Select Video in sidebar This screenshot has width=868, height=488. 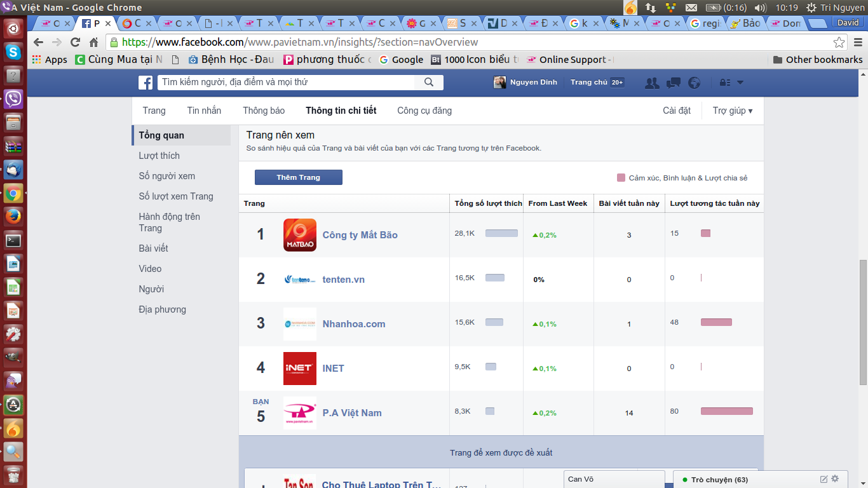[x=150, y=269]
